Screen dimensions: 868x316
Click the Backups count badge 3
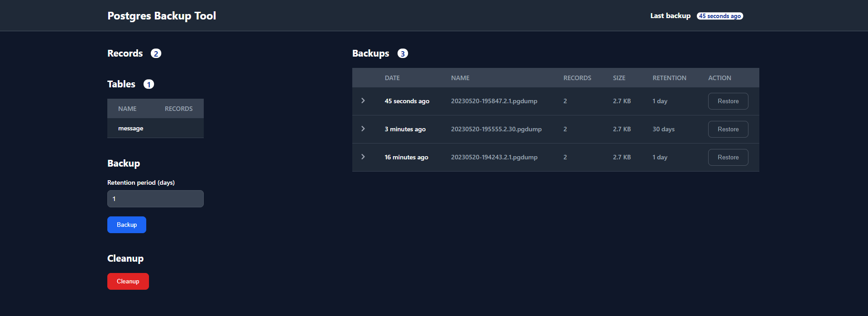[x=403, y=53]
